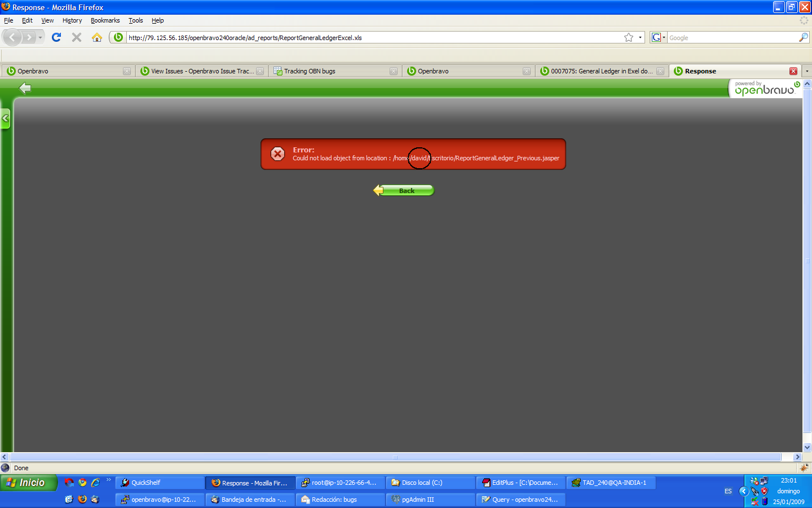Screen dimensions: 812x508
Task: Switch to the Tracking OBN bugs tab
Action: pos(336,71)
